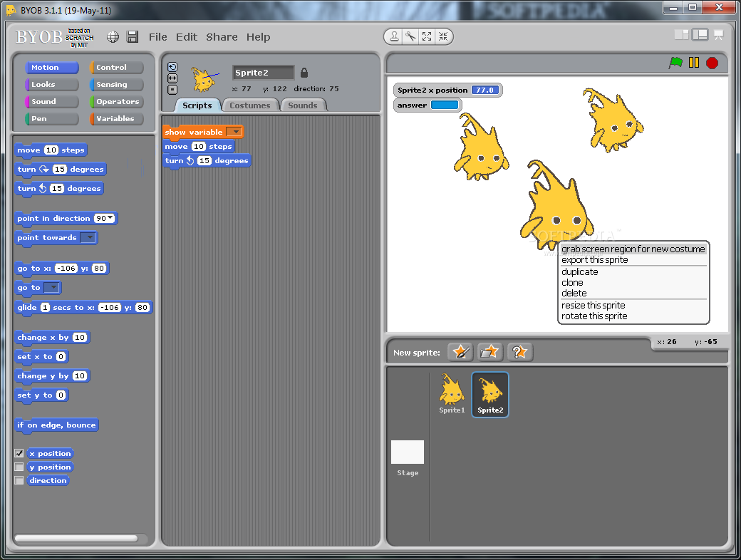The height and width of the screenshot is (560, 741).
Task: Click the if on edge, bounce block
Action: [56, 425]
